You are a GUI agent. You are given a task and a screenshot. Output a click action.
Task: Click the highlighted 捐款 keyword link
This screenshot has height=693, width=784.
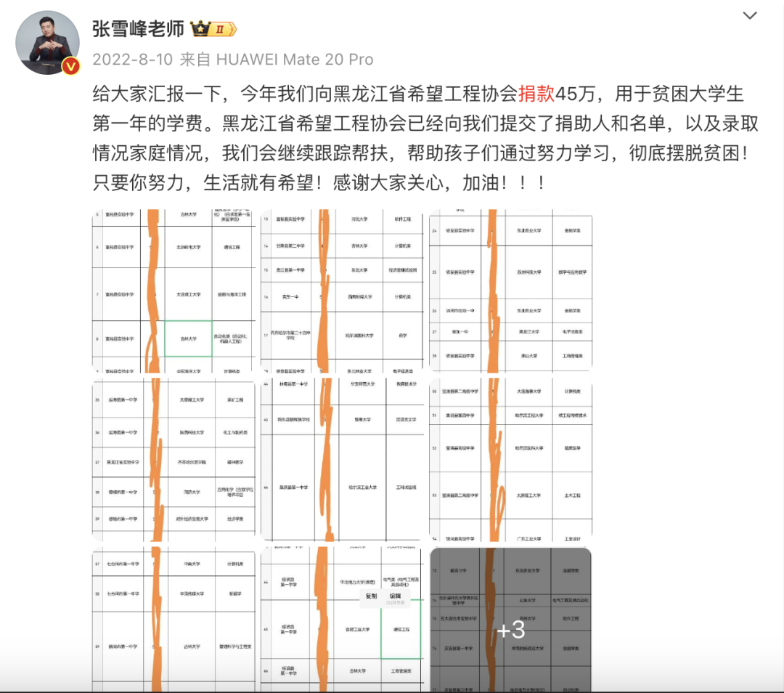point(536,94)
